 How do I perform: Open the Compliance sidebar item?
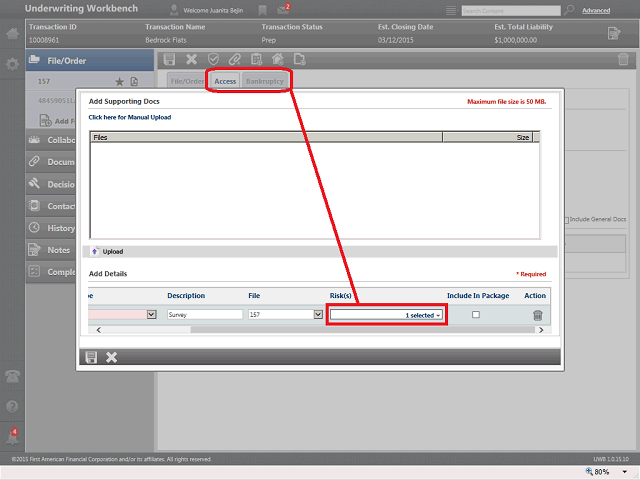[51, 272]
